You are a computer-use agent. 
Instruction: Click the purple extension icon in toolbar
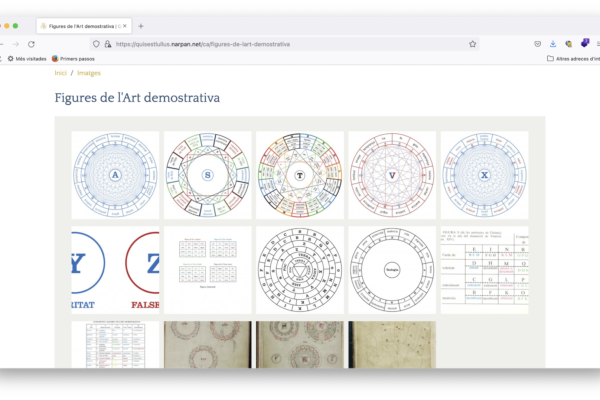[584, 44]
